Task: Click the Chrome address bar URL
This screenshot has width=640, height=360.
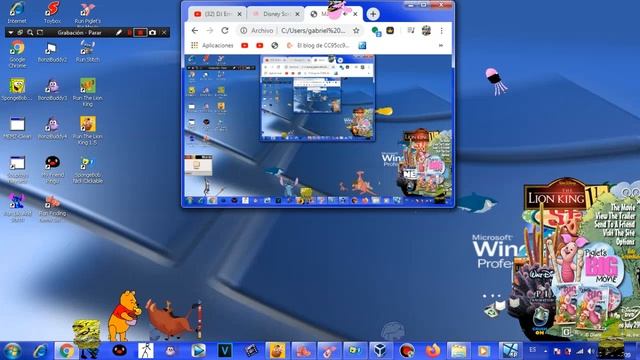Action: tap(313, 31)
